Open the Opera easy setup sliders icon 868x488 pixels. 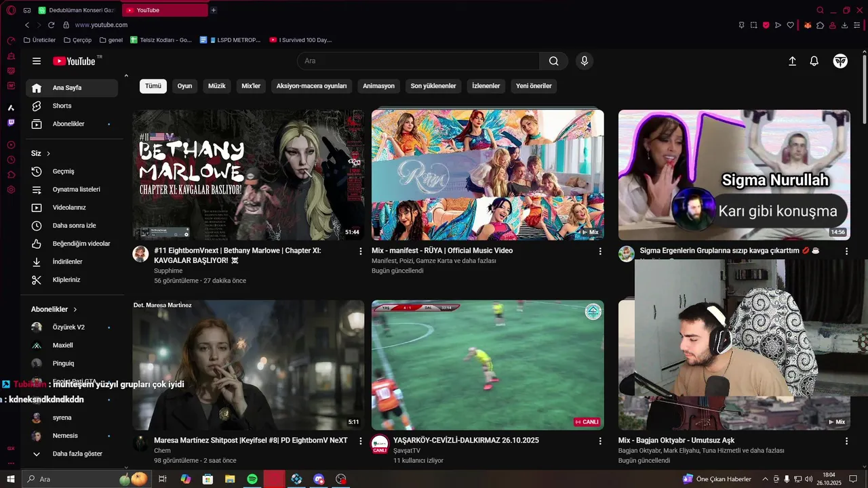(857, 25)
